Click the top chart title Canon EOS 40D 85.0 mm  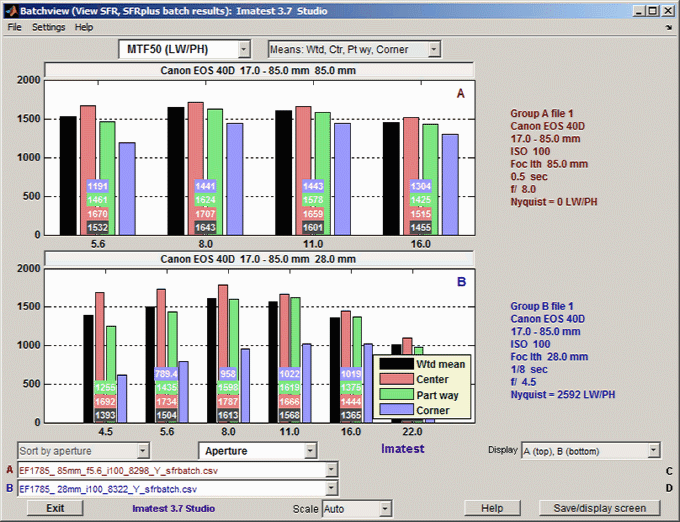[258, 70]
